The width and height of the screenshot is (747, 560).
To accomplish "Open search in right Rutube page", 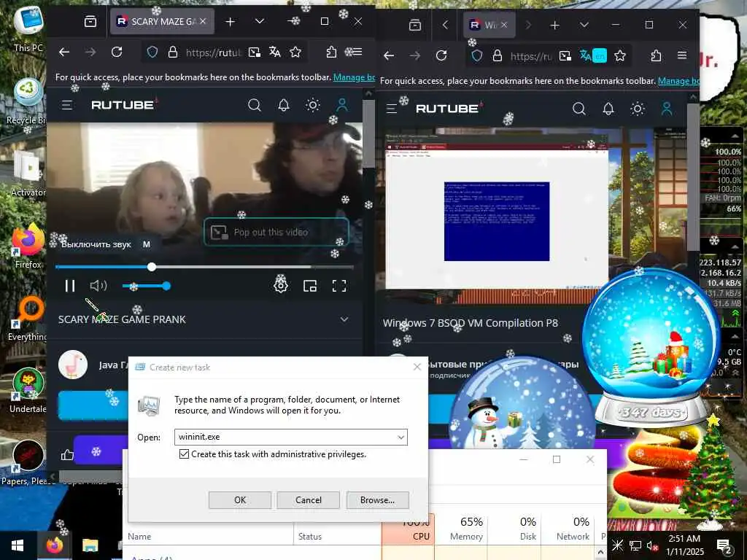I will point(578,109).
